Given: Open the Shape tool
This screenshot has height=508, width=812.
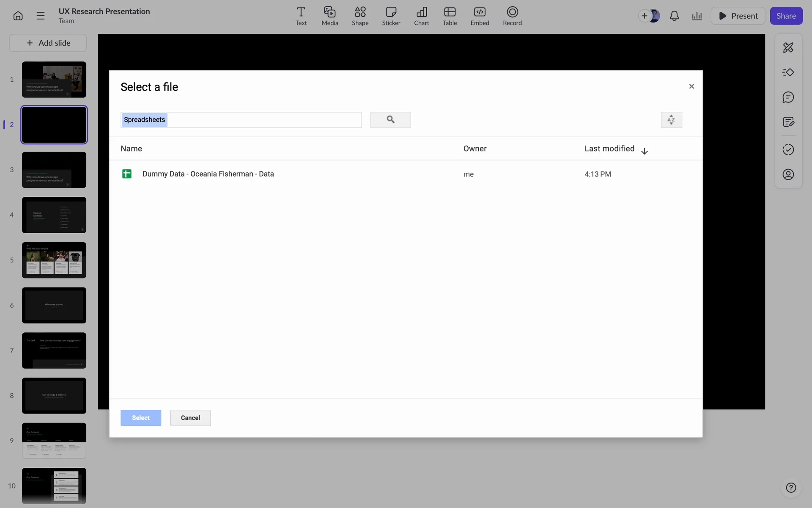Looking at the screenshot, I should coord(360,16).
